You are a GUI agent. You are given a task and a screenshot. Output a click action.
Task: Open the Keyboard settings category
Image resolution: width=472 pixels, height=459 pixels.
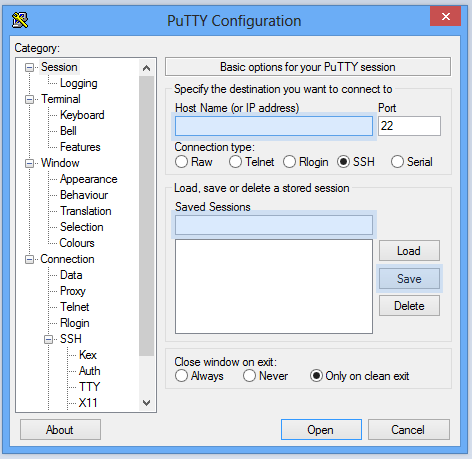[x=82, y=115]
